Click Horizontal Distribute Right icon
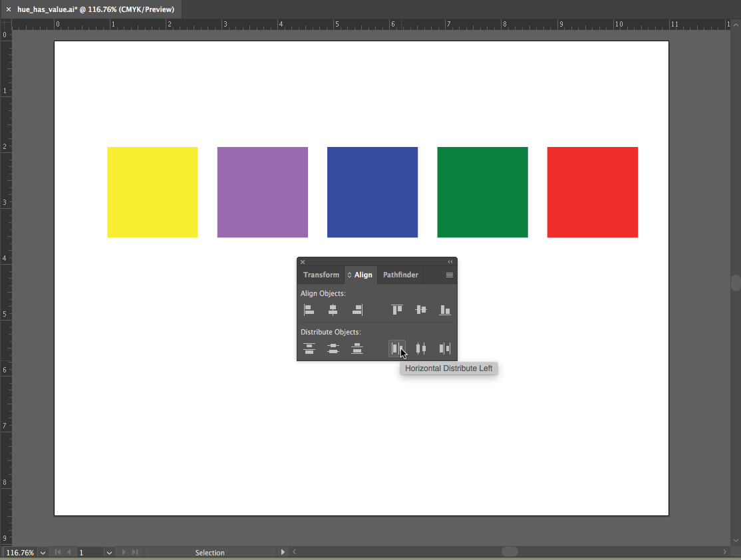Image resolution: width=741 pixels, height=560 pixels. click(445, 349)
